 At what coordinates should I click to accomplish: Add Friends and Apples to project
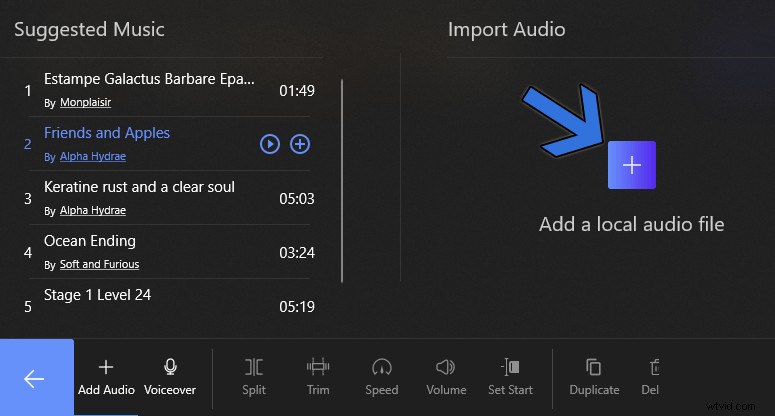[300, 144]
